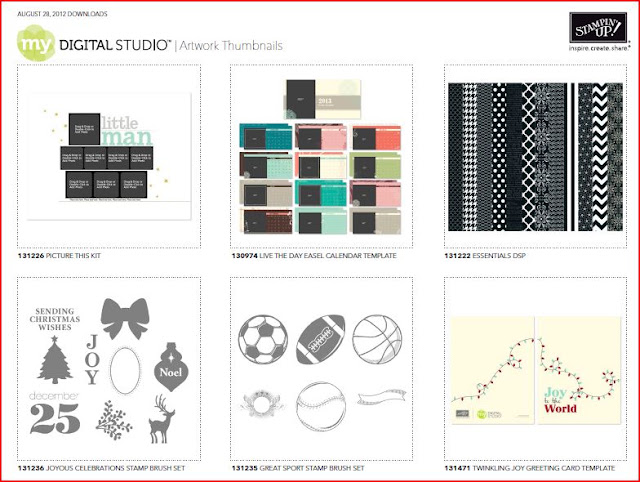This screenshot has height=482, width=640.
Task: Click the greeting card back panel with lights
Action: pyautogui.click(x=493, y=370)
